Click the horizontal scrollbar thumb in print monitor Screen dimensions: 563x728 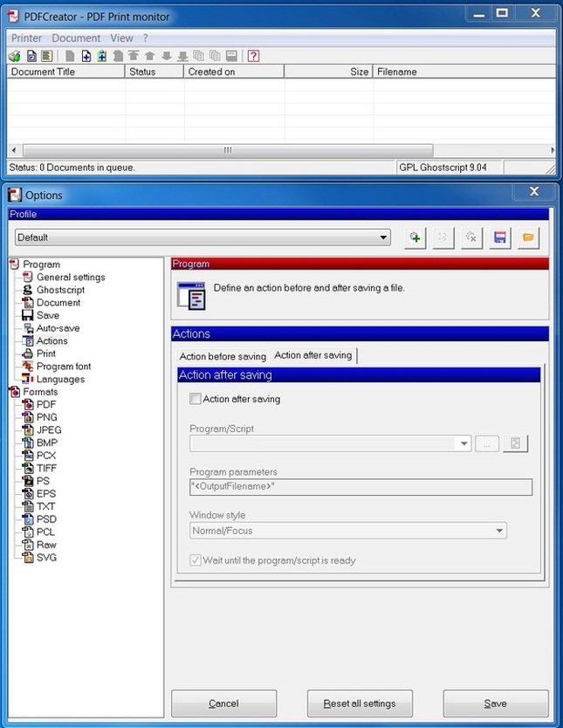click(x=228, y=150)
